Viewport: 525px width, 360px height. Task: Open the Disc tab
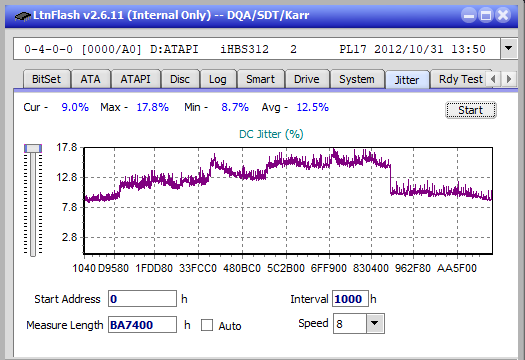(180, 79)
